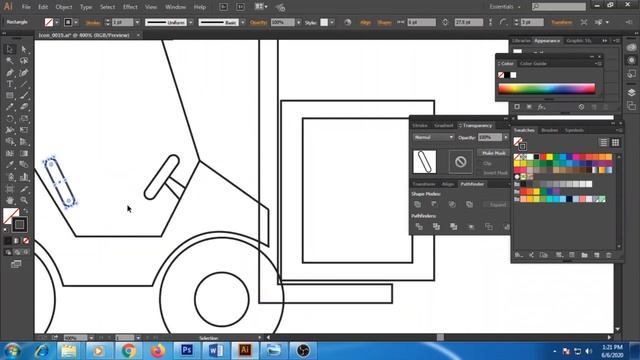Click transparency panel object thumbnail
This screenshot has width=640, height=360.
click(x=424, y=162)
